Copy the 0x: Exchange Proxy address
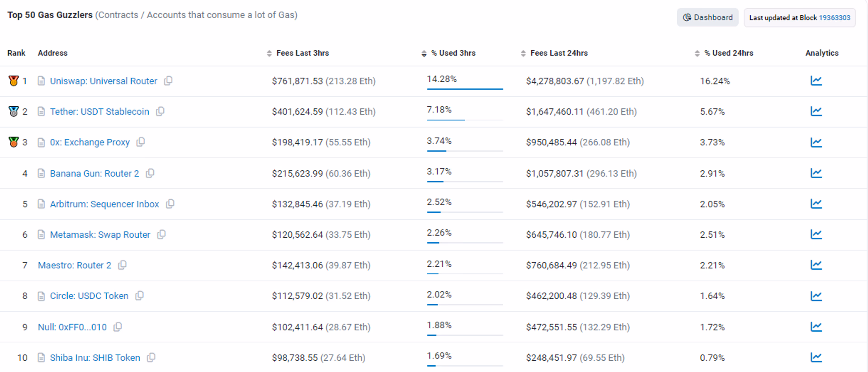 [x=141, y=142]
